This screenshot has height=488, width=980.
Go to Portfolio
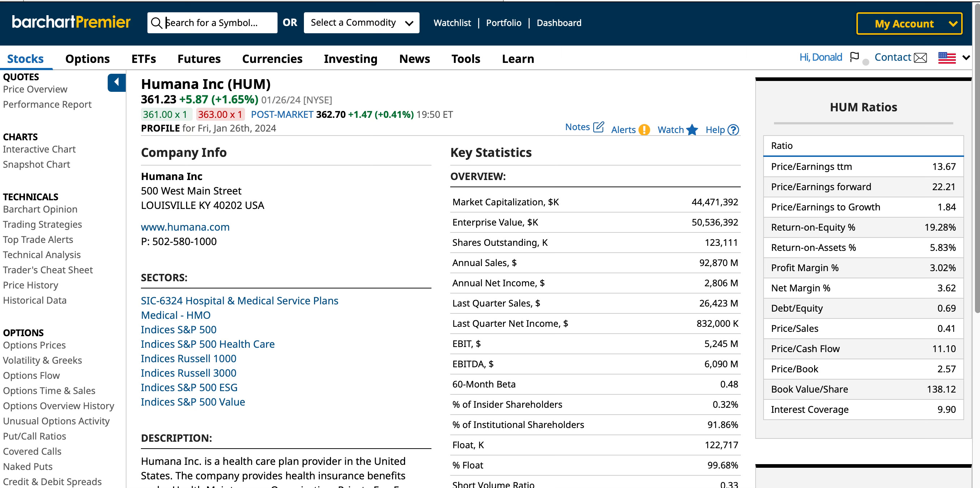click(x=504, y=23)
